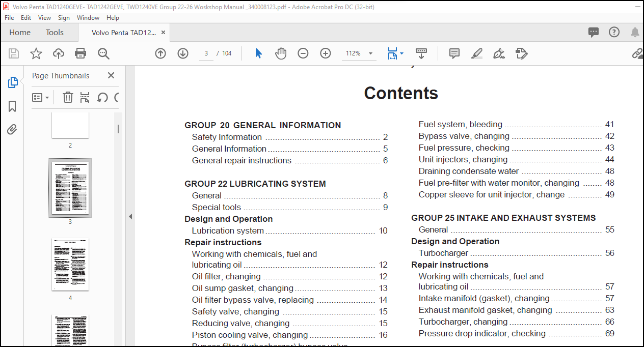Open the read mode keyboard icon
This screenshot has width=644, height=347.
tap(421, 53)
